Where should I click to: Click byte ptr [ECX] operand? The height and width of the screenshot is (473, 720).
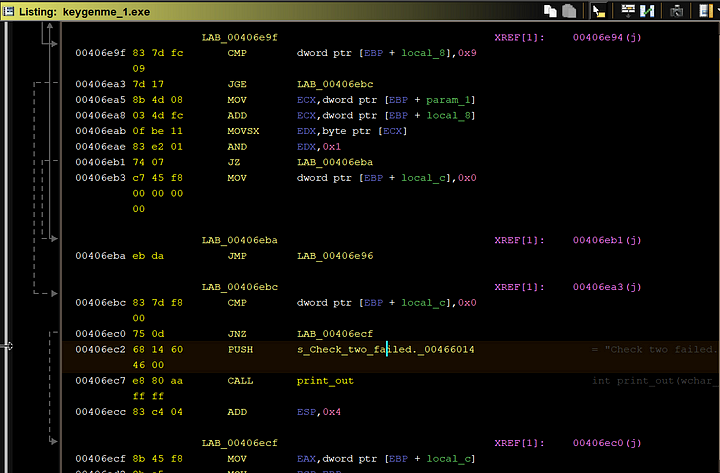click(x=365, y=131)
